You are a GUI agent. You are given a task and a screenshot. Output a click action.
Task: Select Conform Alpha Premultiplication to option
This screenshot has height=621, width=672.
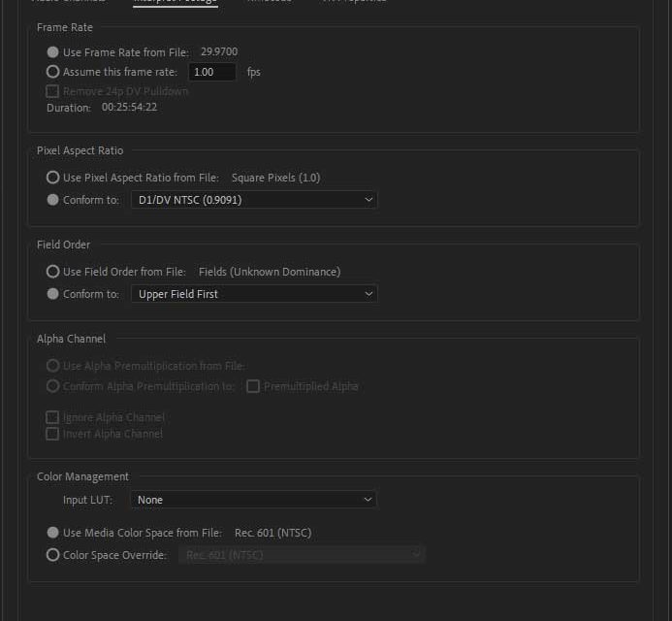53,386
